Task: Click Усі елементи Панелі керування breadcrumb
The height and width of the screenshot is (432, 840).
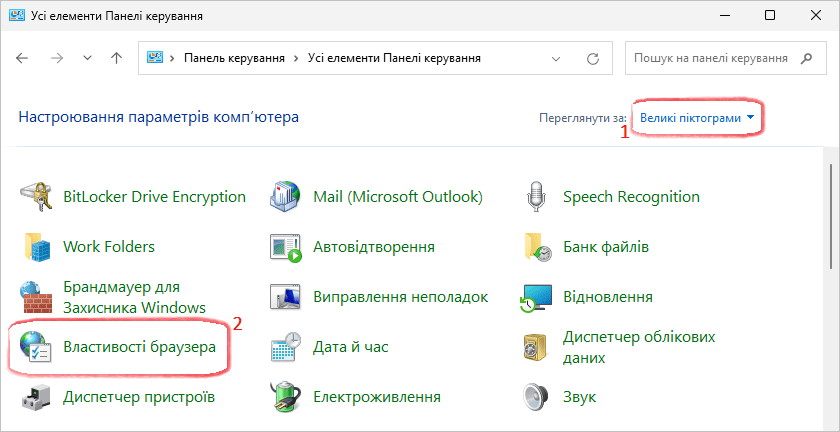Action: tap(394, 58)
